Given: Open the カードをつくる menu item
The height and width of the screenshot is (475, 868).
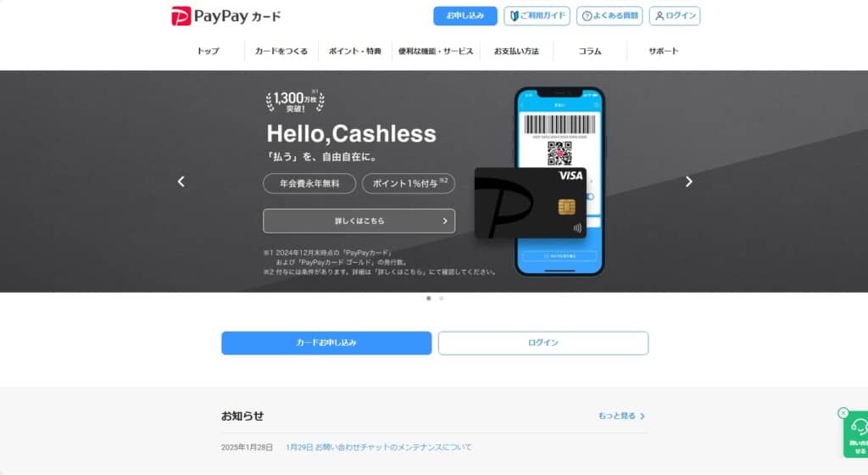Looking at the screenshot, I should (x=281, y=51).
